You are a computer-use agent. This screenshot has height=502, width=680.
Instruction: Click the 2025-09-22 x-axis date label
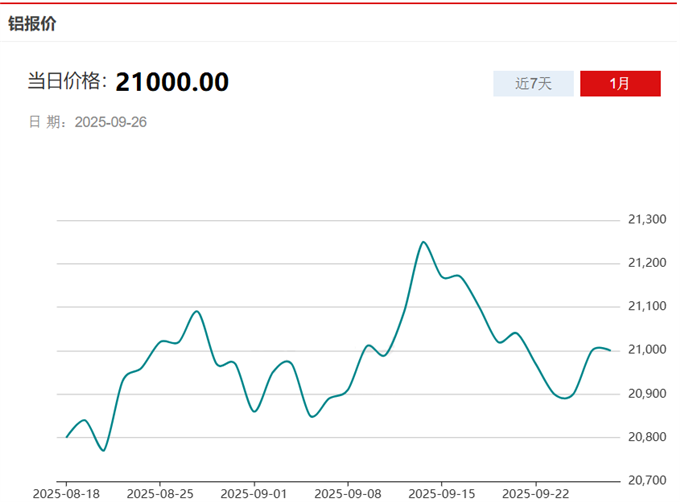tap(535, 493)
